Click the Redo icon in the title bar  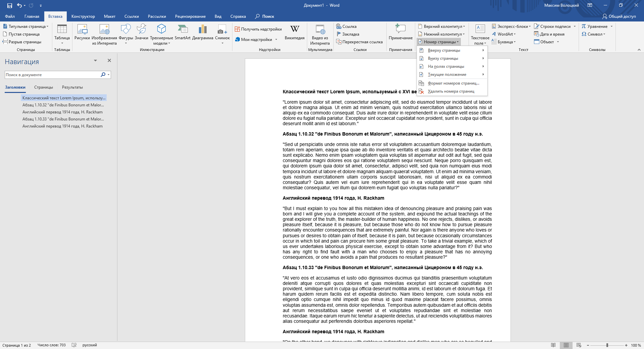[31, 5]
